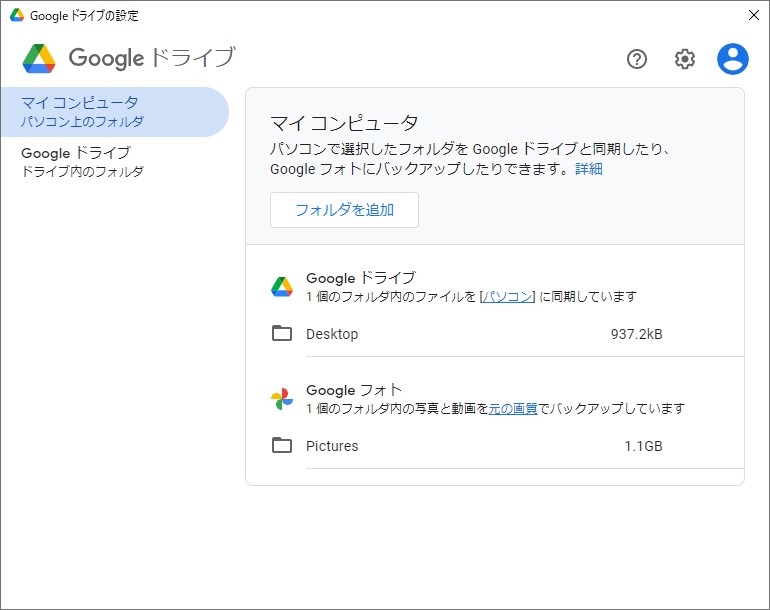Click the Google Drive icon in the sync section
The image size is (770, 610).
(282, 287)
